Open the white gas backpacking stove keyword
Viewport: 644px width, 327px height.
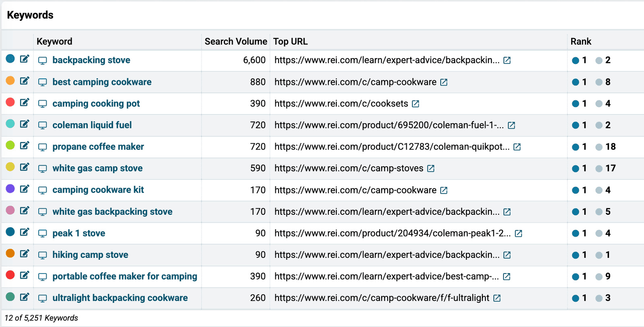pyautogui.click(x=112, y=212)
